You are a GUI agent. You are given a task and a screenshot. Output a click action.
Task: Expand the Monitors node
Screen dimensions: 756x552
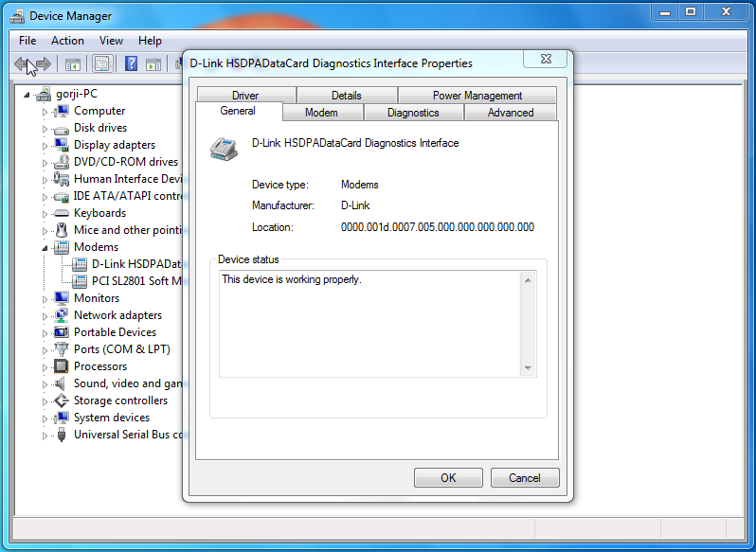(x=45, y=299)
